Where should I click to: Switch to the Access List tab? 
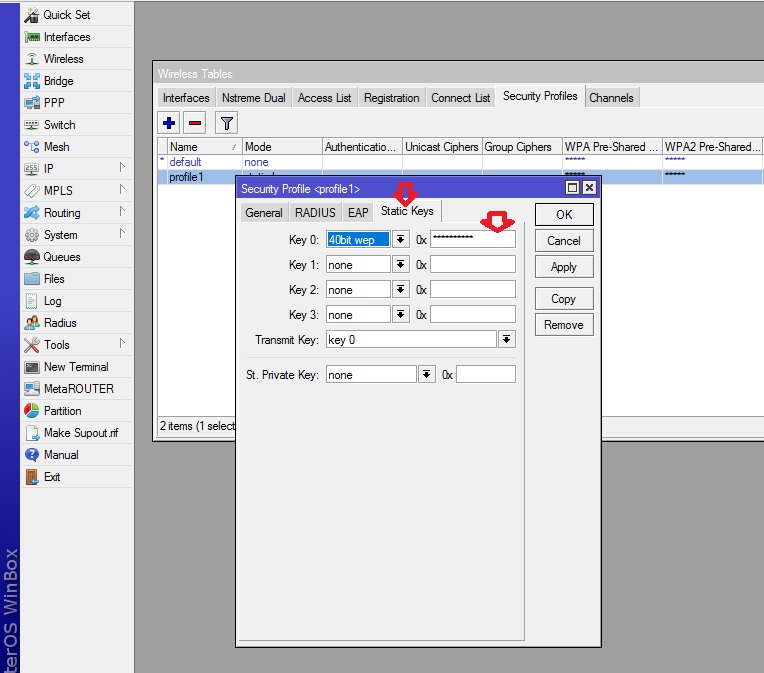click(324, 98)
